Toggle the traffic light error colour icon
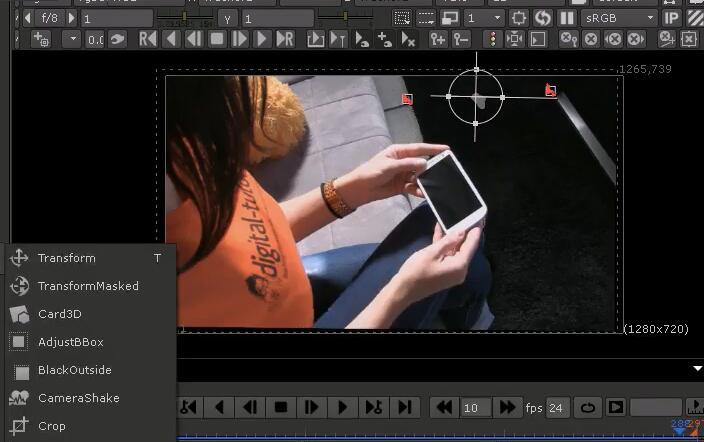 pos(493,40)
